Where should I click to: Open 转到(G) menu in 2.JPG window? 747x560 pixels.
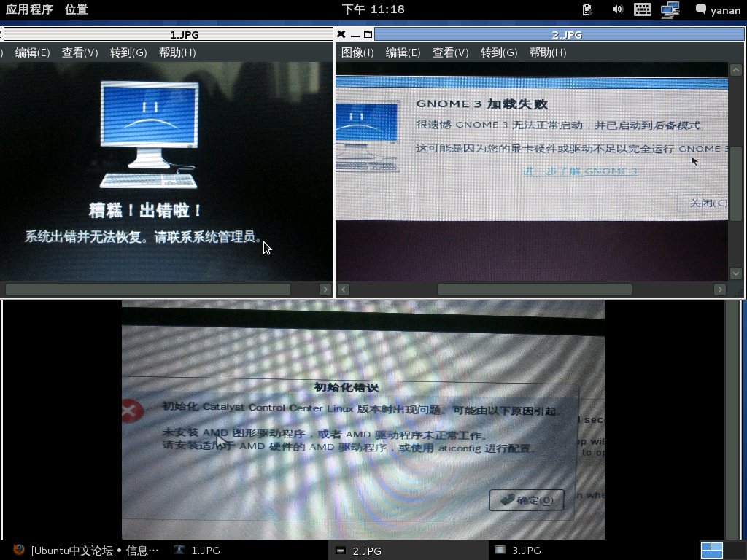pyautogui.click(x=499, y=52)
